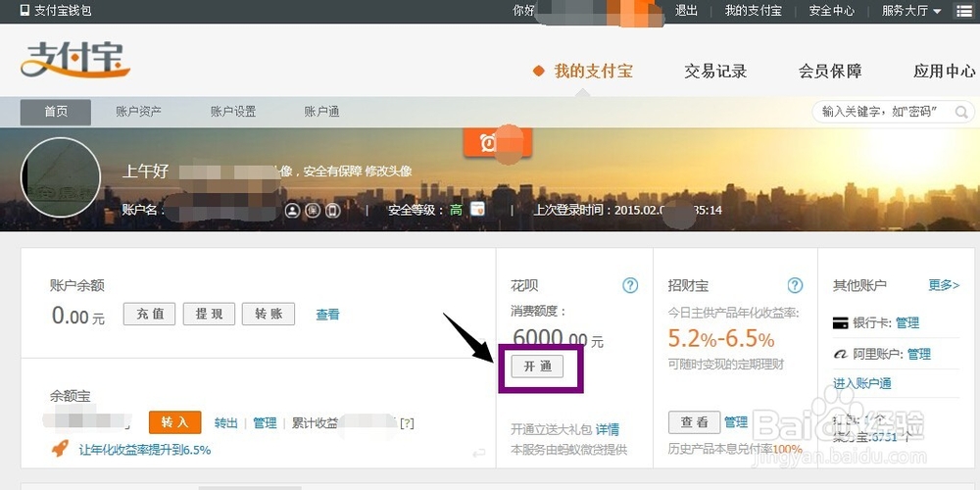
Task: Click the 保 insurance badge icon
Action: 313,211
